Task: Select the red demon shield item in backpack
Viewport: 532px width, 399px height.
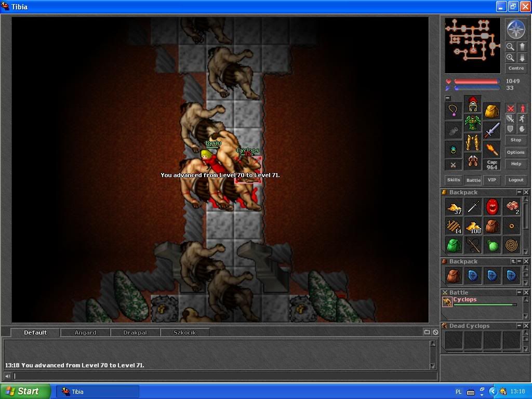Action: click(x=493, y=207)
